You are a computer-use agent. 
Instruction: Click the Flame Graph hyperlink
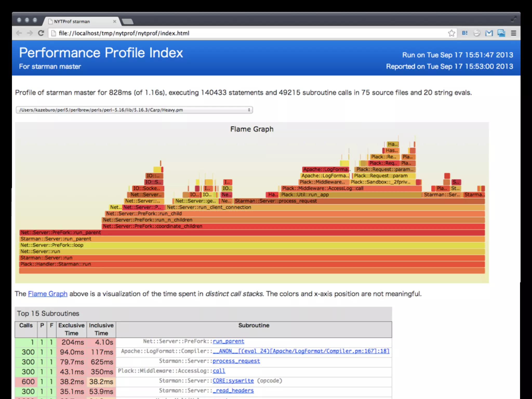tap(48, 294)
